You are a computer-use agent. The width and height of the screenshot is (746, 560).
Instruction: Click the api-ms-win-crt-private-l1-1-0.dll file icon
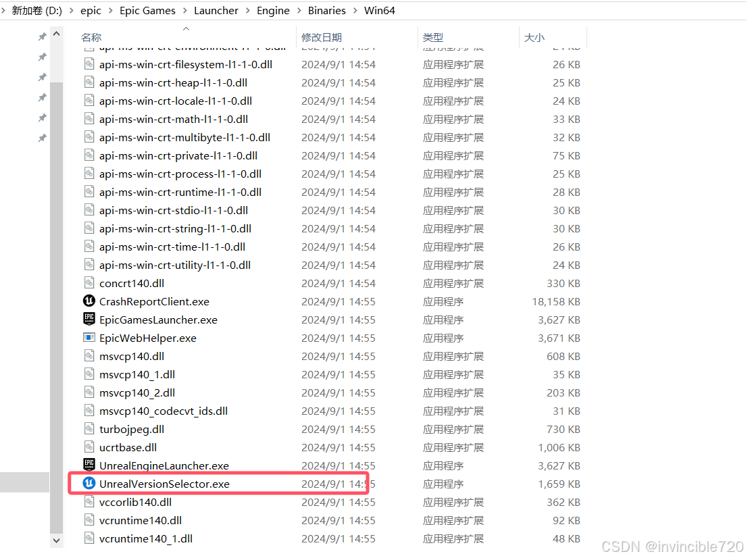tap(89, 155)
